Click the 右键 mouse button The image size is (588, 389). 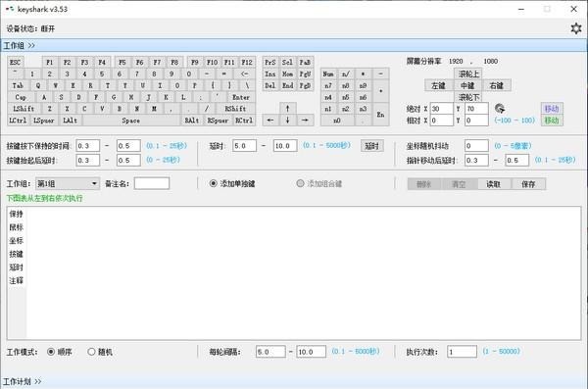(497, 85)
